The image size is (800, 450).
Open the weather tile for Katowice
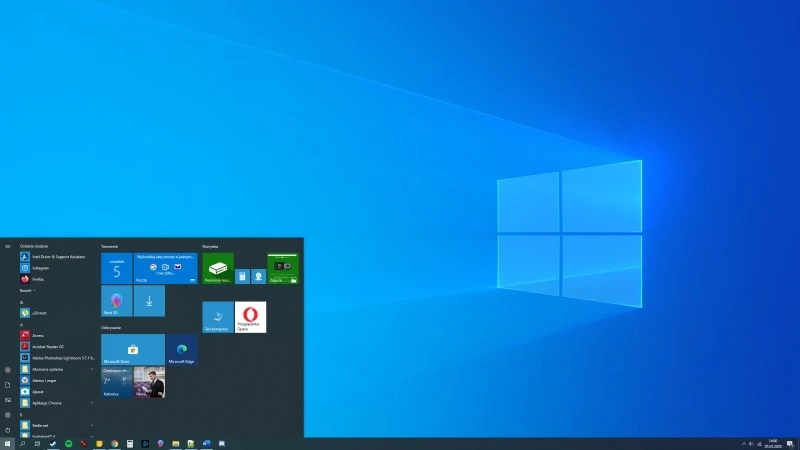[x=117, y=382]
